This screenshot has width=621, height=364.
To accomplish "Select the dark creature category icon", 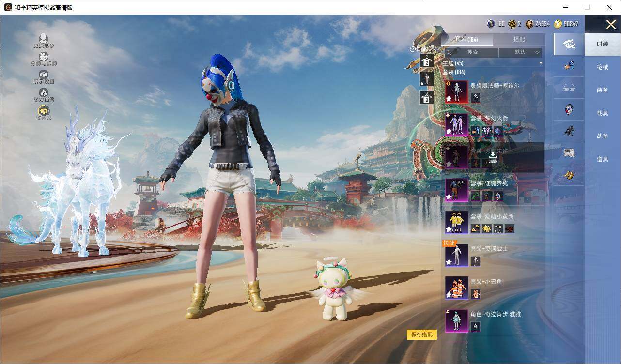I will point(569,131).
